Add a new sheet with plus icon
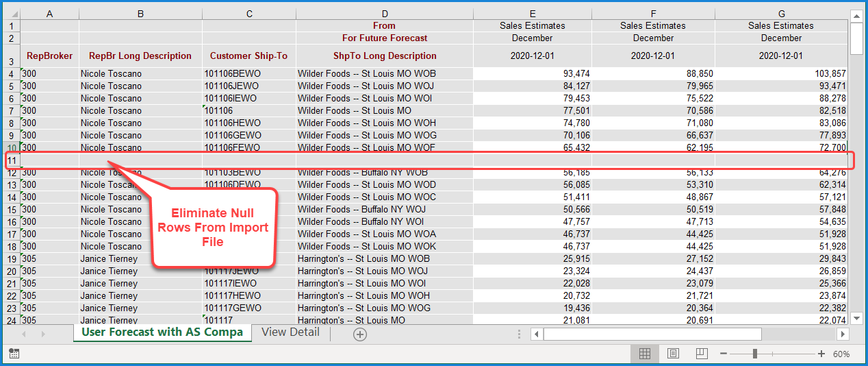The width and height of the screenshot is (868, 366). tap(360, 334)
